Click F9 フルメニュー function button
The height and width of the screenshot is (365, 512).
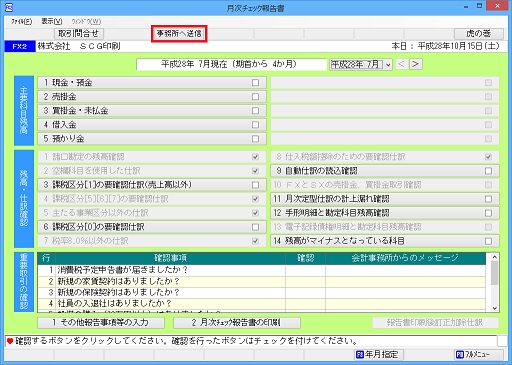(x=478, y=354)
